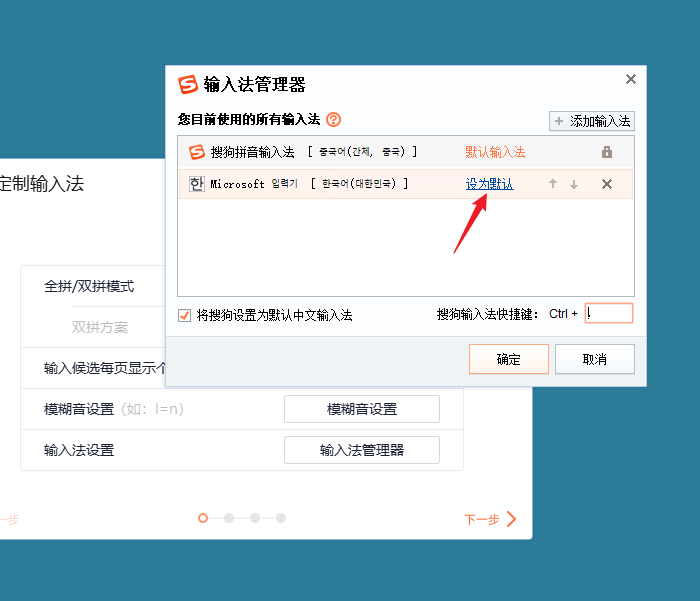Click the Sogou logo in dialog title

[x=188, y=84]
